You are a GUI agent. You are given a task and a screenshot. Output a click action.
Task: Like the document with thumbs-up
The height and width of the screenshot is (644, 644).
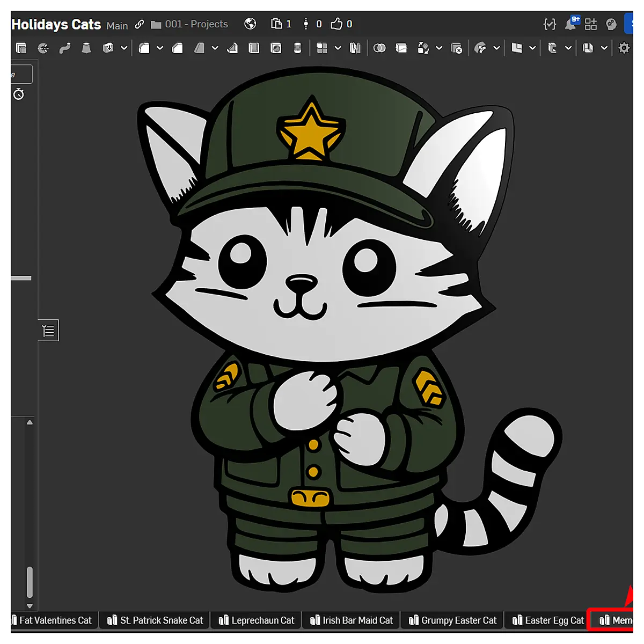[336, 24]
